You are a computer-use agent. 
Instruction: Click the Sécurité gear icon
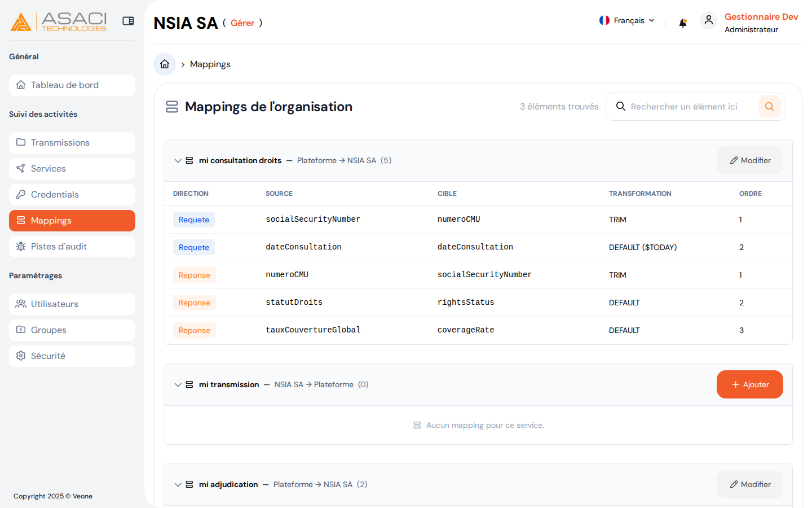point(21,356)
